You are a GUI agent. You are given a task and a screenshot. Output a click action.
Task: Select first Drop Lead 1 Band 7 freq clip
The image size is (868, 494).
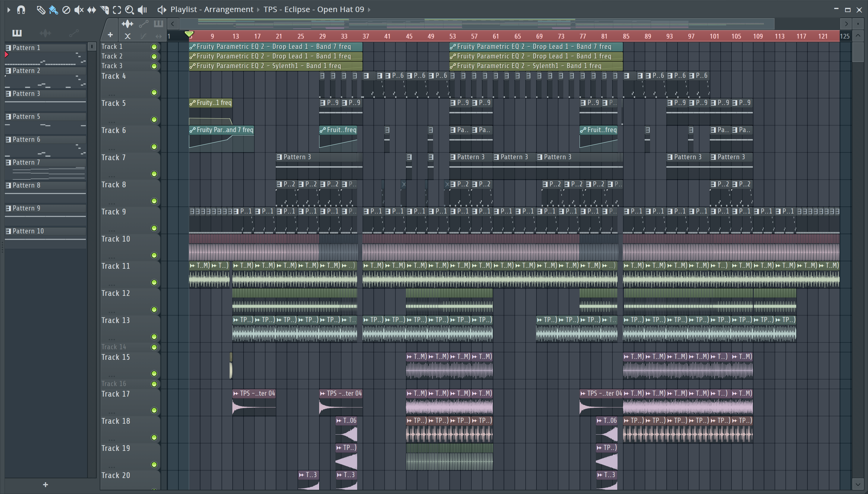pyautogui.click(x=276, y=47)
